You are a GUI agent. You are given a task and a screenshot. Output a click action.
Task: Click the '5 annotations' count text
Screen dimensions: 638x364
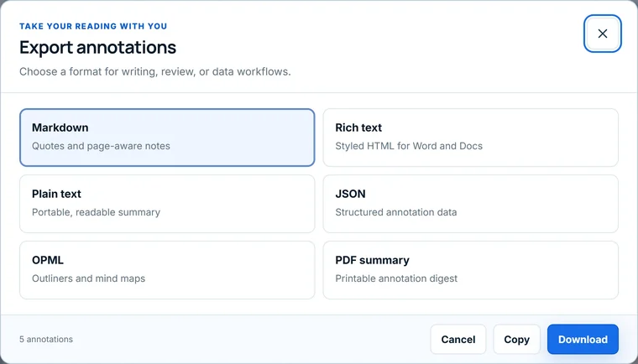tap(46, 339)
